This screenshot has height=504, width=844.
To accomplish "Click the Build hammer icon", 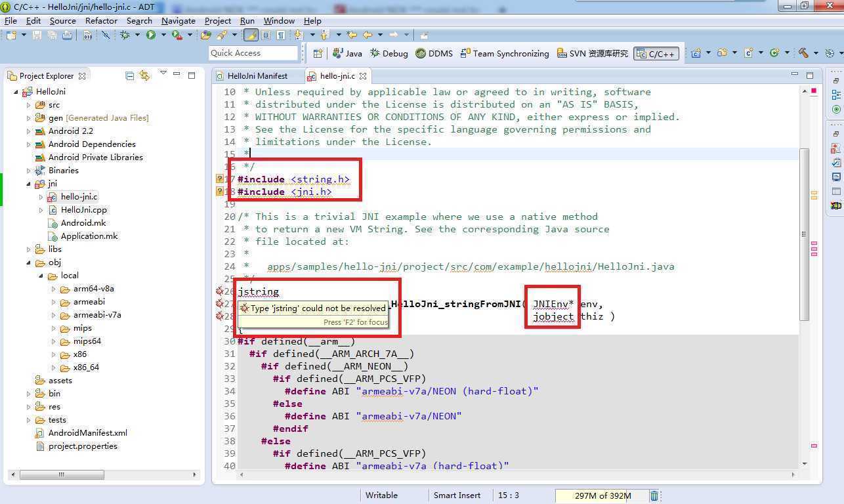I will click(803, 53).
